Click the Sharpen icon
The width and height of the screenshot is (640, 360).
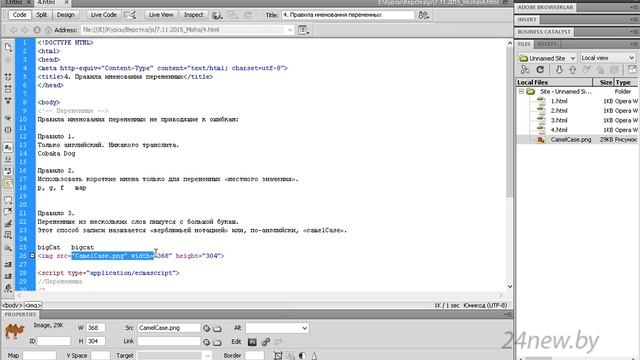314,356
